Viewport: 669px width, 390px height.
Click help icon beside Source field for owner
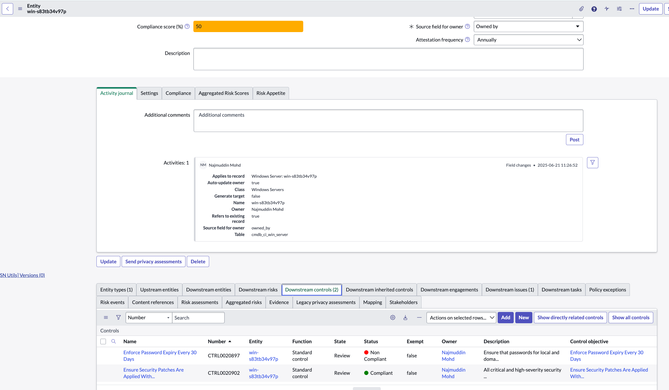(467, 26)
